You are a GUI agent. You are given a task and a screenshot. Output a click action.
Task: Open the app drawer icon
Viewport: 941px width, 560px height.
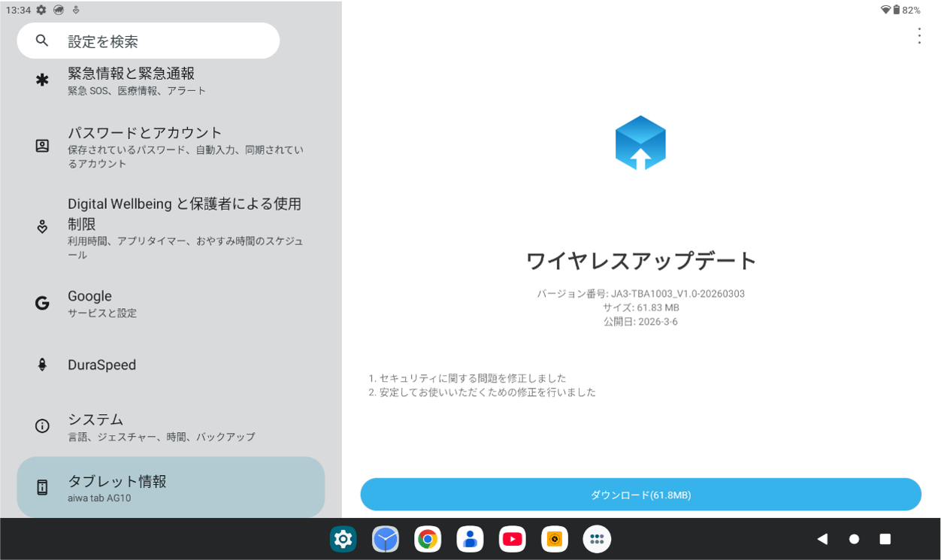tap(597, 539)
